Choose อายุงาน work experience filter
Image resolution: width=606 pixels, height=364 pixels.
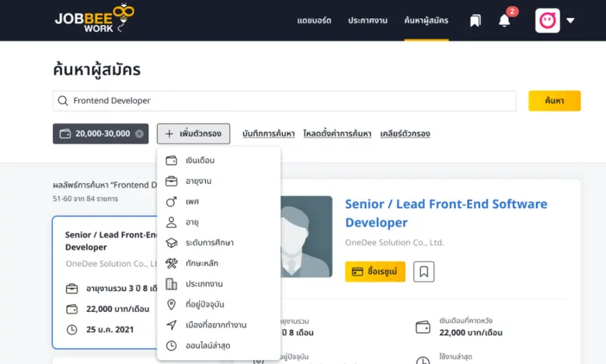(198, 181)
